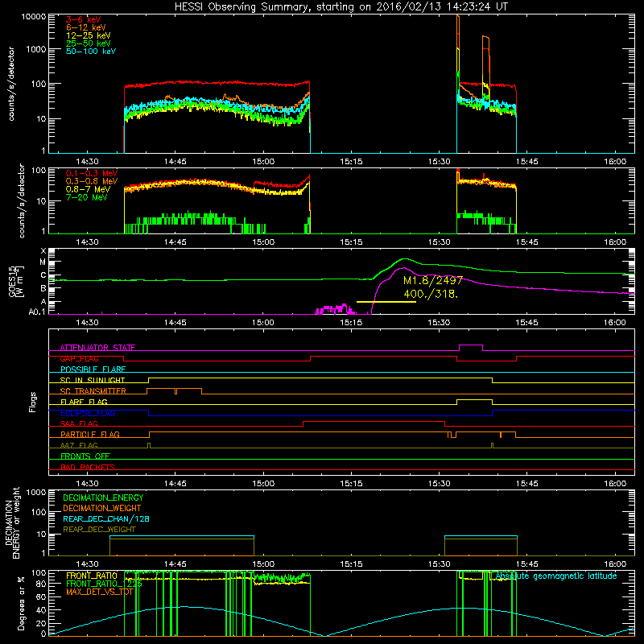Click the green FRONT_RATIO_1225 legend label

pyautogui.click(x=104, y=584)
